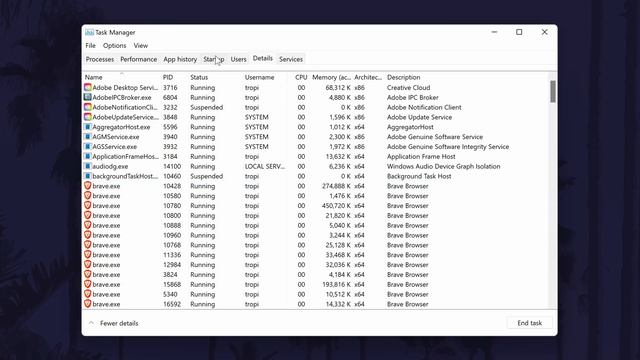Click Brave icon for PID 5340
Screen dimensions: 640x360
coord(87,294)
